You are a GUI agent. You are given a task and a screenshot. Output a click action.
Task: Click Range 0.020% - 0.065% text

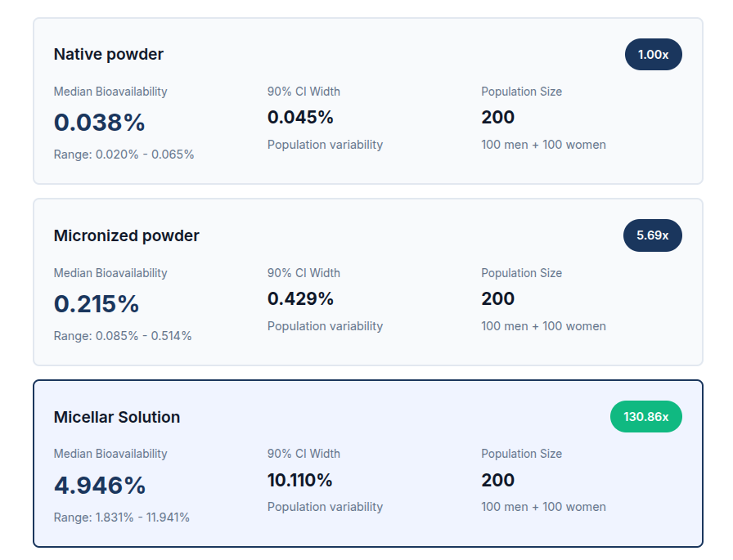124,155
